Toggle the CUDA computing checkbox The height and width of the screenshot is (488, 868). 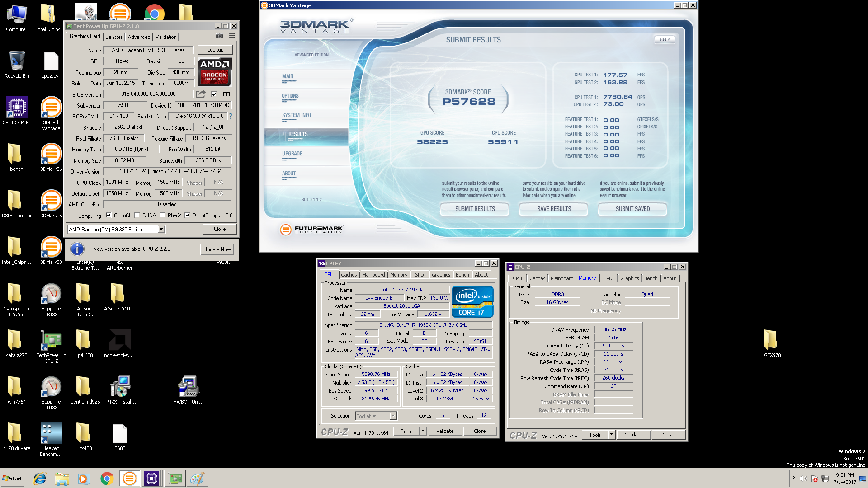(137, 216)
